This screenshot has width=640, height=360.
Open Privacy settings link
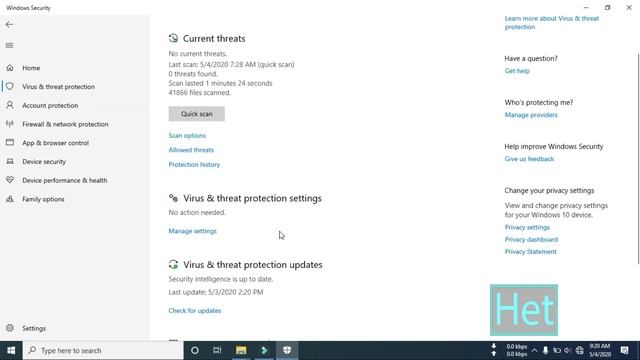pyautogui.click(x=527, y=227)
